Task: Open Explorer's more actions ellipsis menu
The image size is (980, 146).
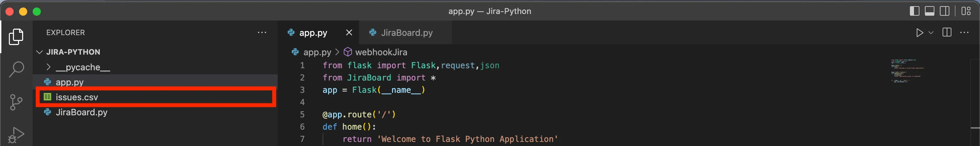Action: coord(262,33)
